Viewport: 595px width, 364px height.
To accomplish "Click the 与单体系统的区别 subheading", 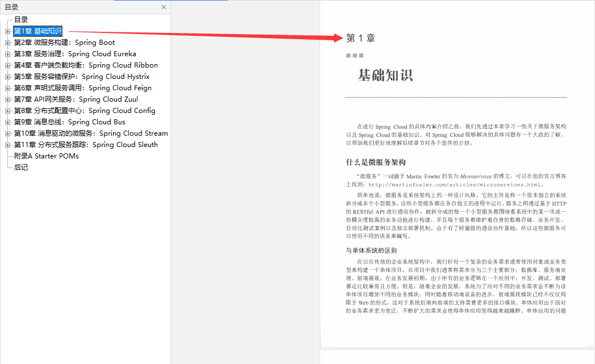I will [371, 250].
